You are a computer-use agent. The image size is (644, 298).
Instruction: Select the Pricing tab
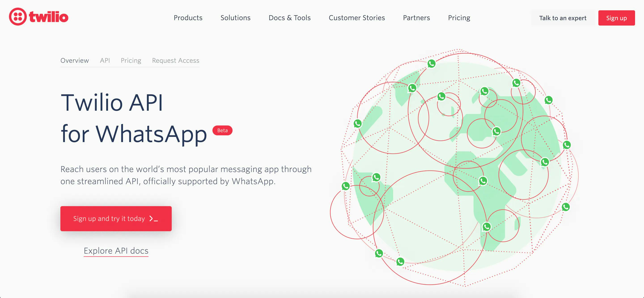point(131,61)
